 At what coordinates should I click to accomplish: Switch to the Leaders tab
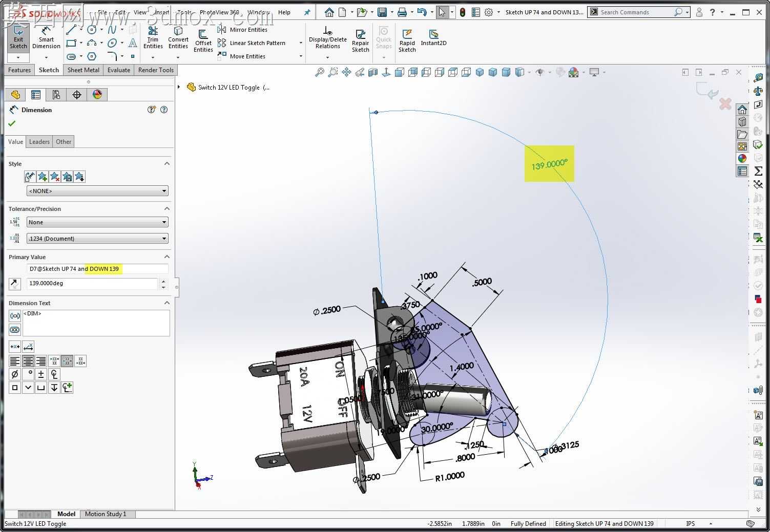[39, 142]
